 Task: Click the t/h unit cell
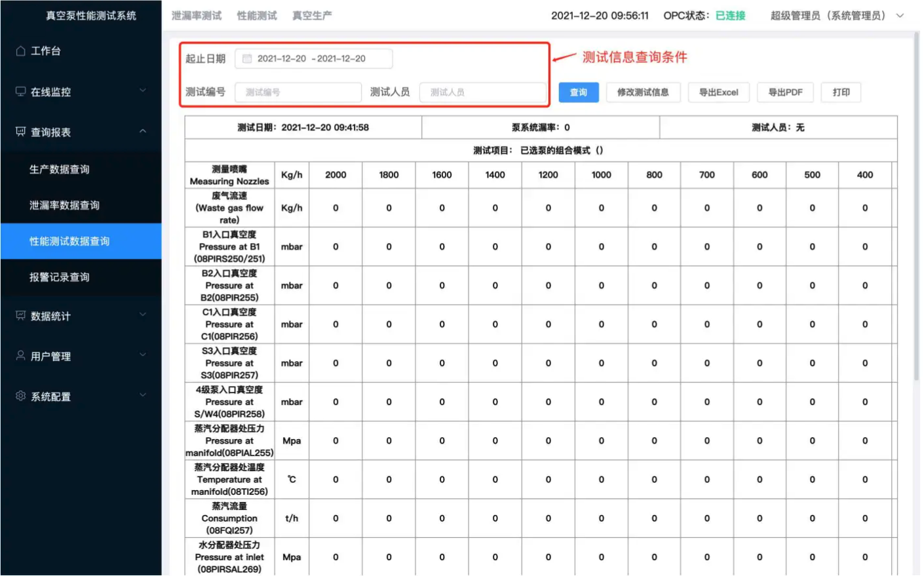point(292,518)
